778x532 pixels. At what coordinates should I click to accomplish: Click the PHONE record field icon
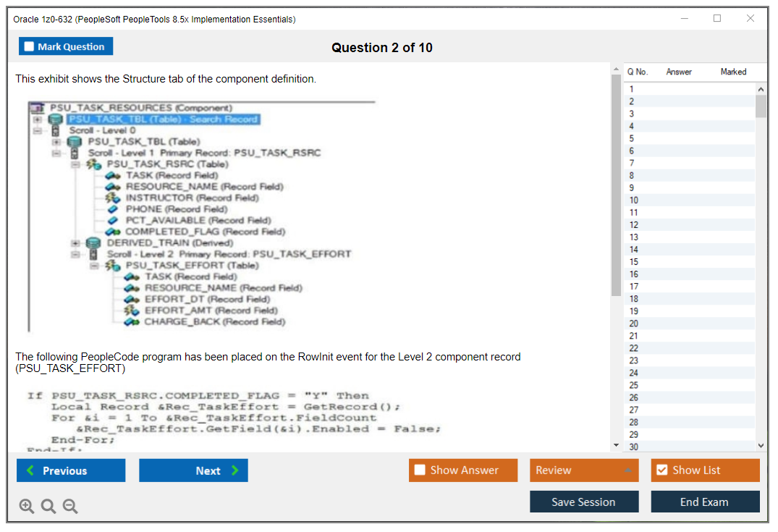pos(111,210)
